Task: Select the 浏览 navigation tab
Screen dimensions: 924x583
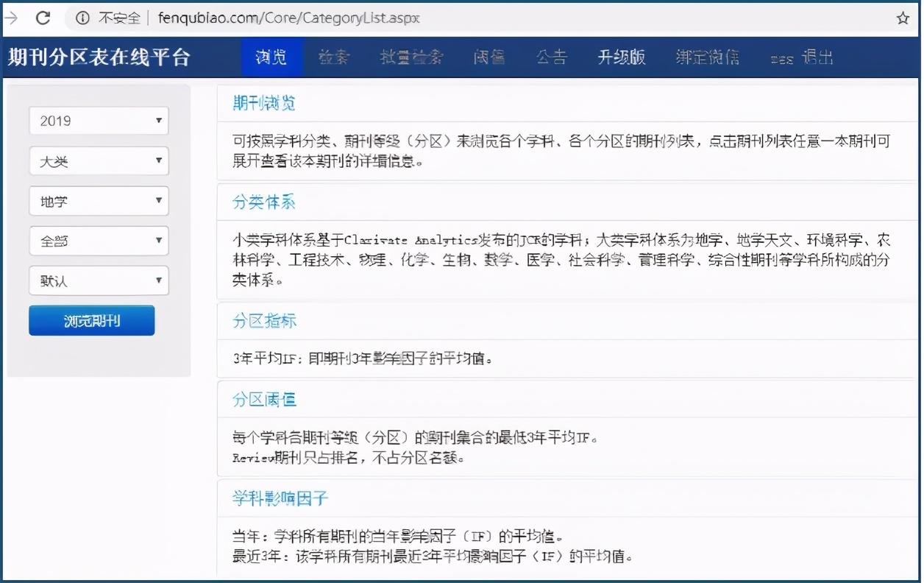Action: 271,57
